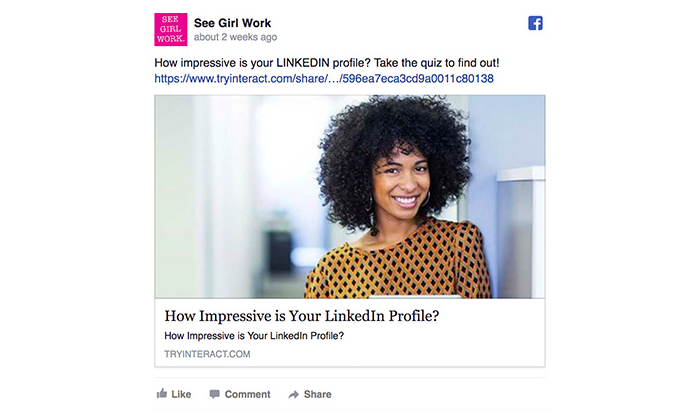Click the word LINKEDIN in the post caption
The width and height of the screenshot is (700, 413).
[x=303, y=63]
